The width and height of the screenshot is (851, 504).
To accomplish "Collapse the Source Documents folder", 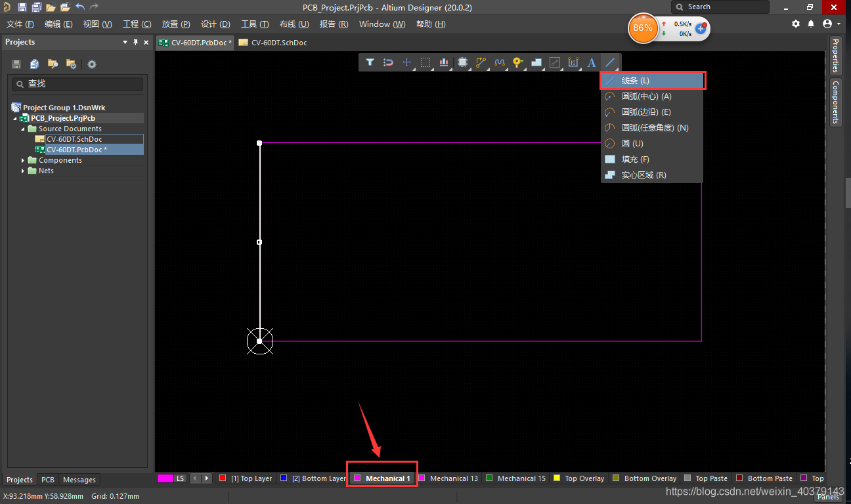I will [23, 129].
